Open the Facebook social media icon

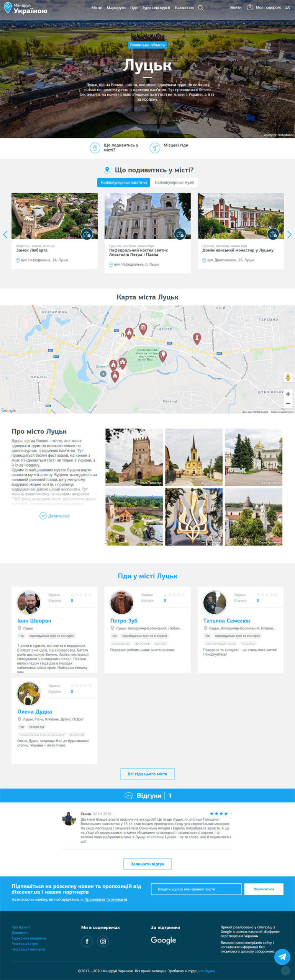pyautogui.click(x=87, y=941)
